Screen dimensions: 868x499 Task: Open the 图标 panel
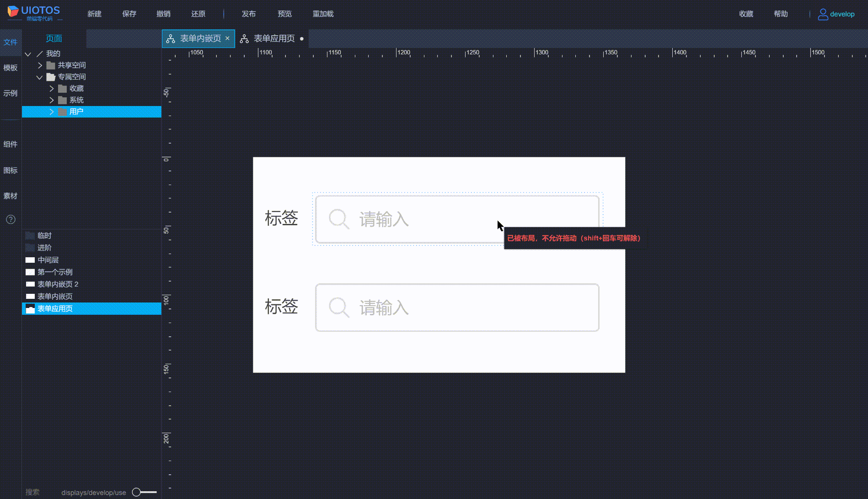[x=11, y=170]
